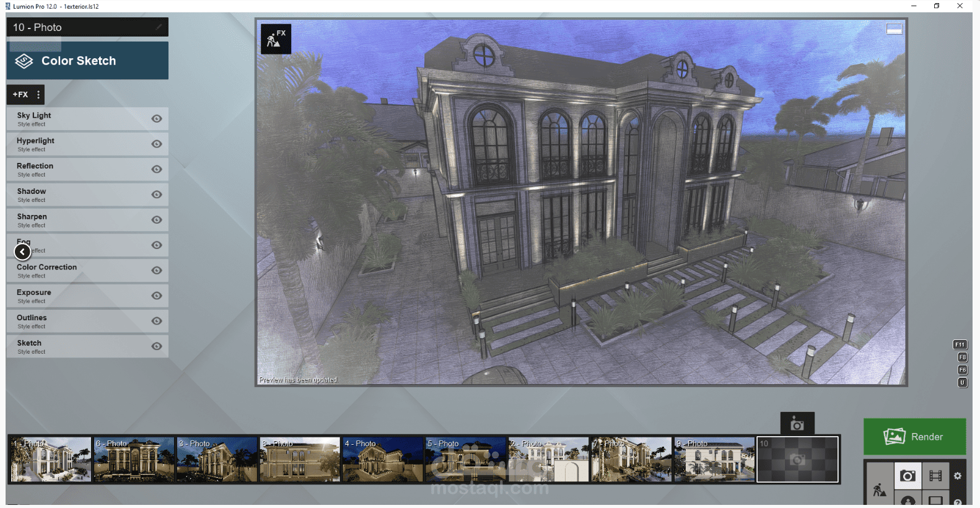Click the F8 key indicator
The width and height of the screenshot is (980, 508).
pyautogui.click(x=963, y=357)
